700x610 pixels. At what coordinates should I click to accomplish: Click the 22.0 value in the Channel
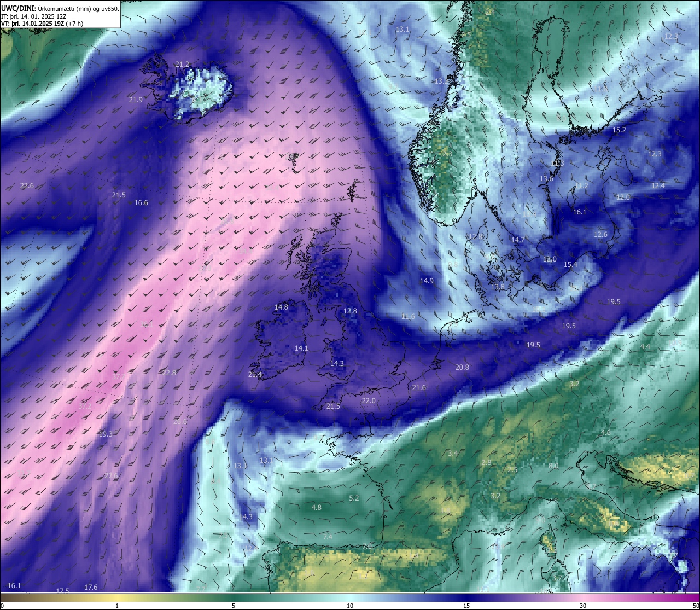369,401
